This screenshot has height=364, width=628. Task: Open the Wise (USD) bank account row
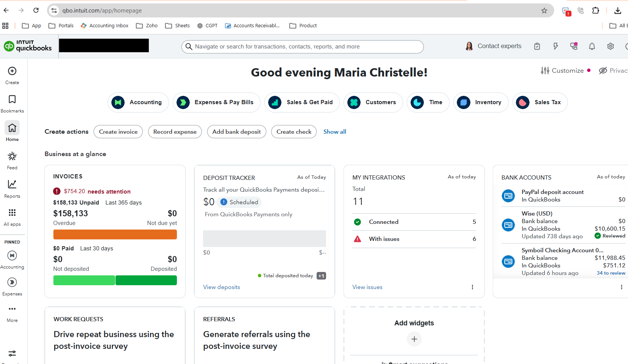point(563,225)
